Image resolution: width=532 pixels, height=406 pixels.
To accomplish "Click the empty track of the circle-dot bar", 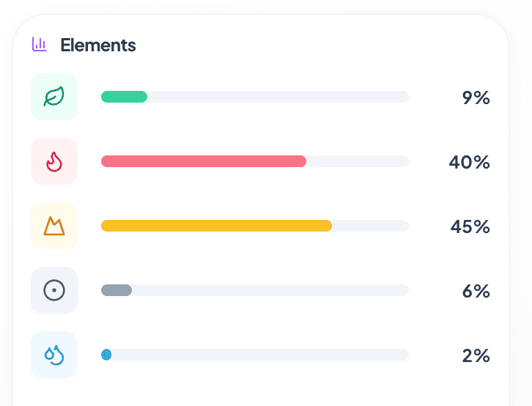I will click(x=271, y=290).
